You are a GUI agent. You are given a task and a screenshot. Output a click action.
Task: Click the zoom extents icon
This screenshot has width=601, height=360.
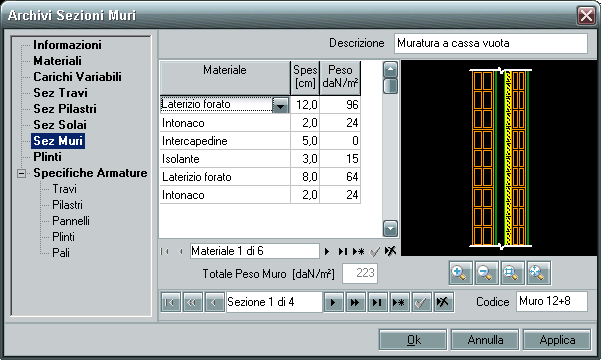(x=539, y=273)
